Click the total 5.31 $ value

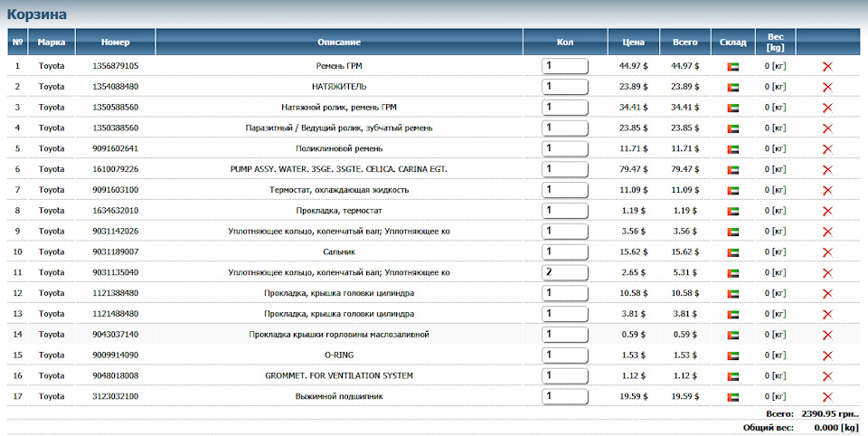(x=685, y=272)
